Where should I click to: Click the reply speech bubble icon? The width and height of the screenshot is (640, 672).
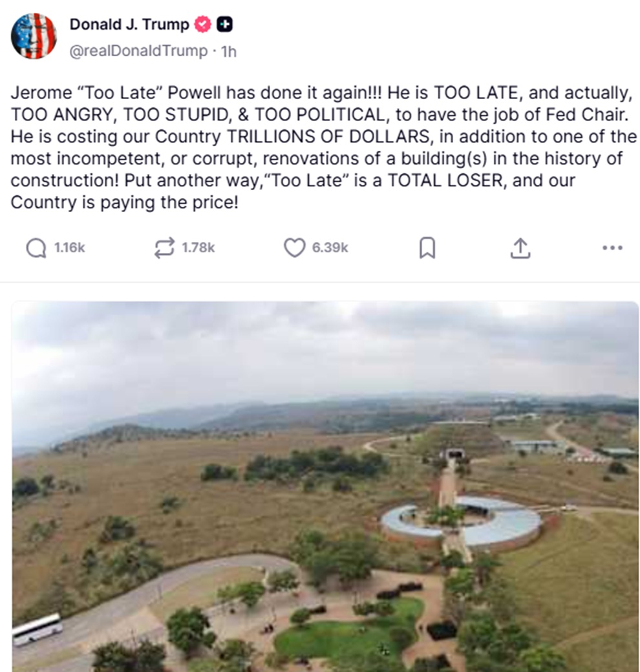(36, 248)
